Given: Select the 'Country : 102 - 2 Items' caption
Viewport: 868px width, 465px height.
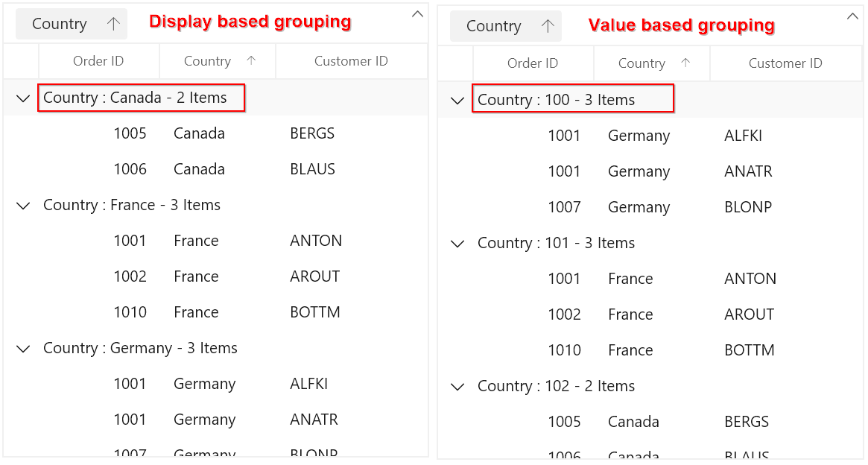Looking at the screenshot, I should tap(557, 386).
